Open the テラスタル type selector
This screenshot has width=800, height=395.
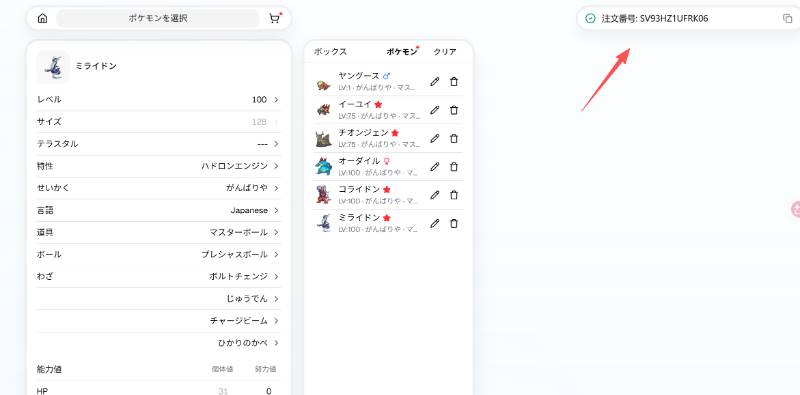(158, 144)
